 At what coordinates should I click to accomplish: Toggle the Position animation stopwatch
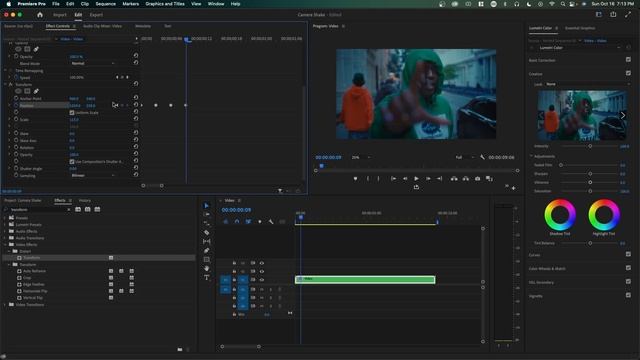[16, 105]
